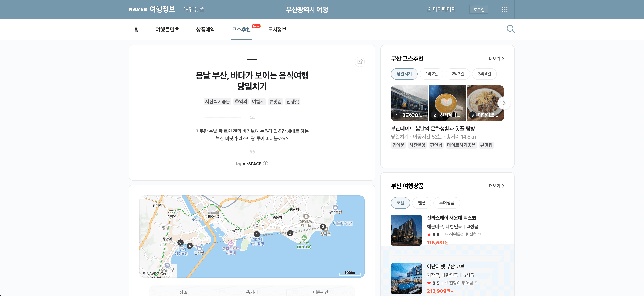The width and height of the screenshot is (644, 296).
Task: Click the 로그인 button
Action: 478,9
